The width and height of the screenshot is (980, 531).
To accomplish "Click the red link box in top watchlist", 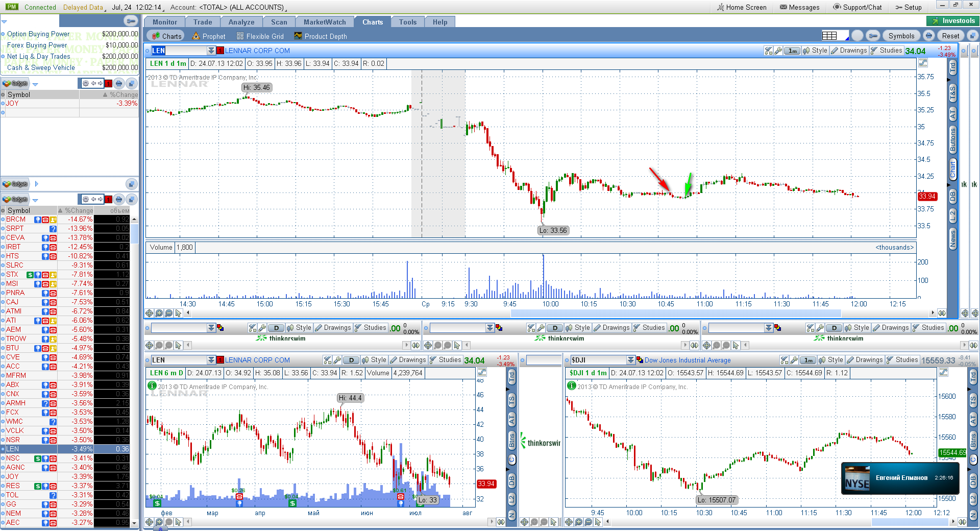I will pos(108,83).
